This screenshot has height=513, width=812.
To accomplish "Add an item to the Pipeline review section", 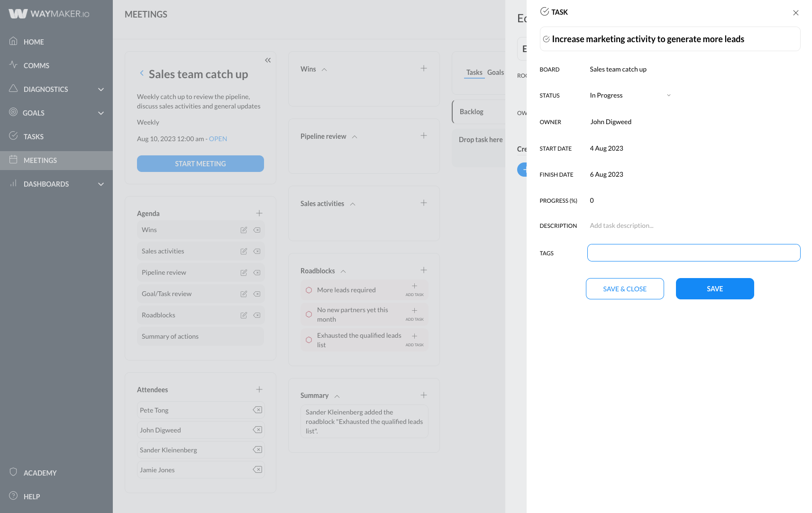I will pos(424,135).
